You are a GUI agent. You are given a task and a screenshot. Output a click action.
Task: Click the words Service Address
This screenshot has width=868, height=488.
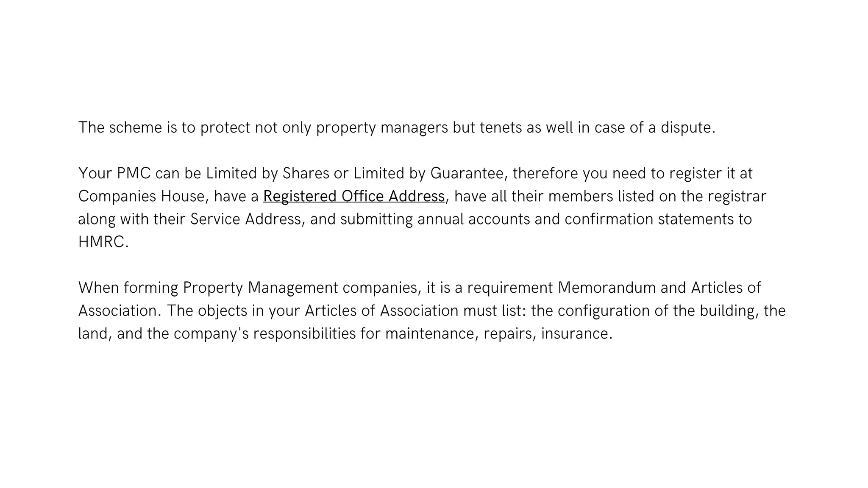click(246, 219)
